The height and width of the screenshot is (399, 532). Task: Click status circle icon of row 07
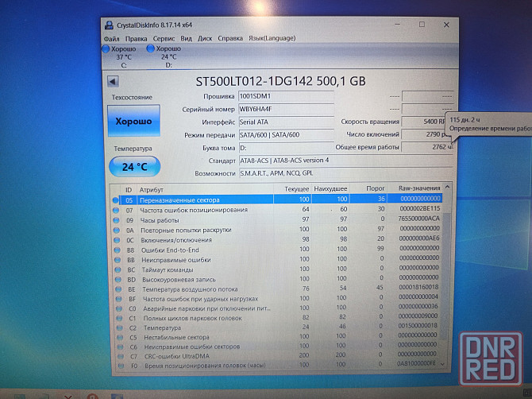(x=116, y=210)
